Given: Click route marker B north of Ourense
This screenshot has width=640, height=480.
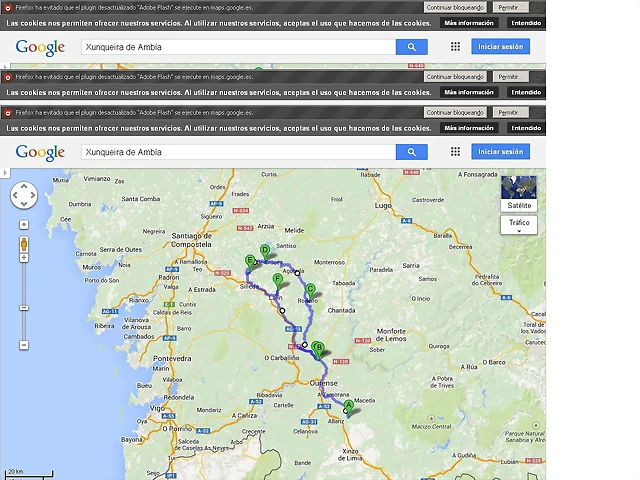Looking at the screenshot, I should point(320,349).
